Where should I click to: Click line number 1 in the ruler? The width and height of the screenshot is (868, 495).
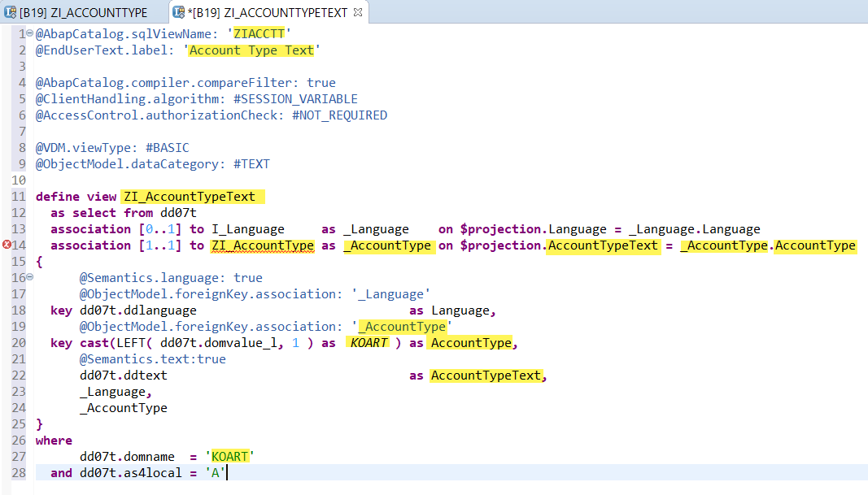click(x=20, y=33)
